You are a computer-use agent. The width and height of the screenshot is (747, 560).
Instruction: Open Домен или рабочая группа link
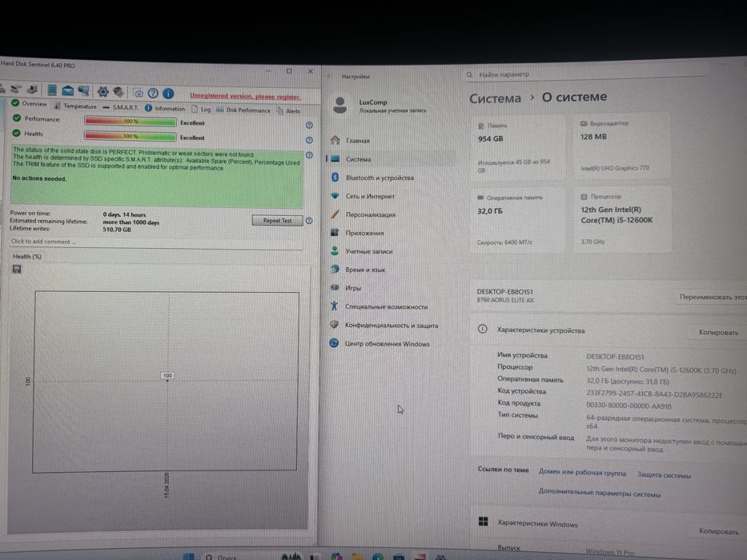[x=582, y=472]
